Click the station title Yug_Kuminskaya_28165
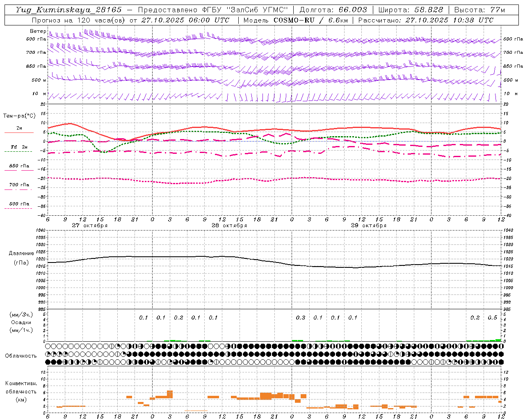Screen dimensions: 525x420 pyautogui.click(x=68, y=10)
